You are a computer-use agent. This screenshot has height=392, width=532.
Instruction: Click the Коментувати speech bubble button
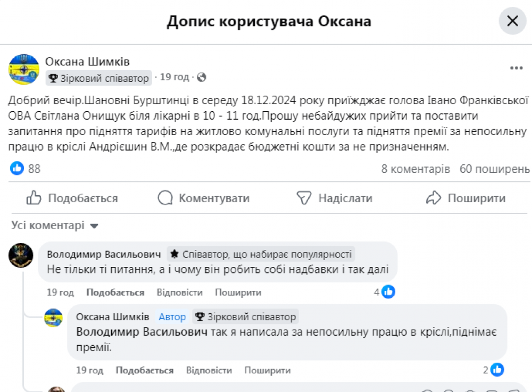[204, 198]
